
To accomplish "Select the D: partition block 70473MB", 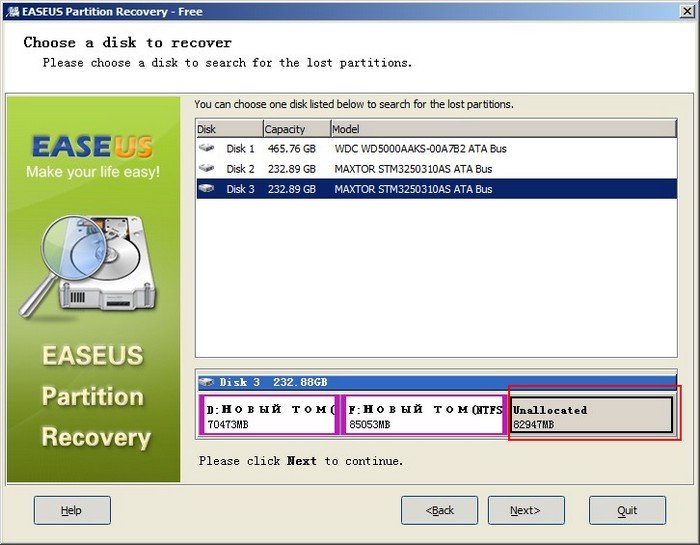I will [x=269, y=415].
